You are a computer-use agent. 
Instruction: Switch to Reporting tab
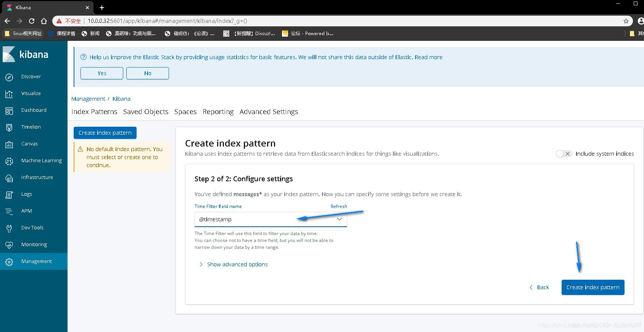(218, 112)
